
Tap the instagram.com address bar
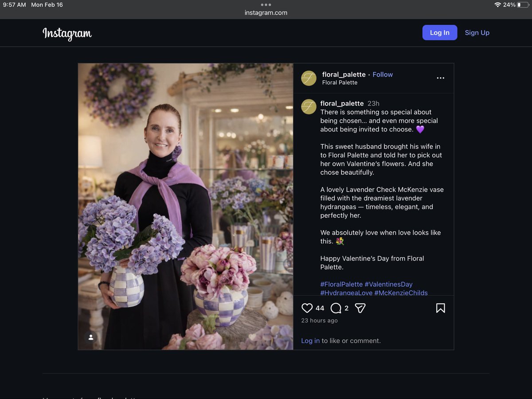(266, 13)
